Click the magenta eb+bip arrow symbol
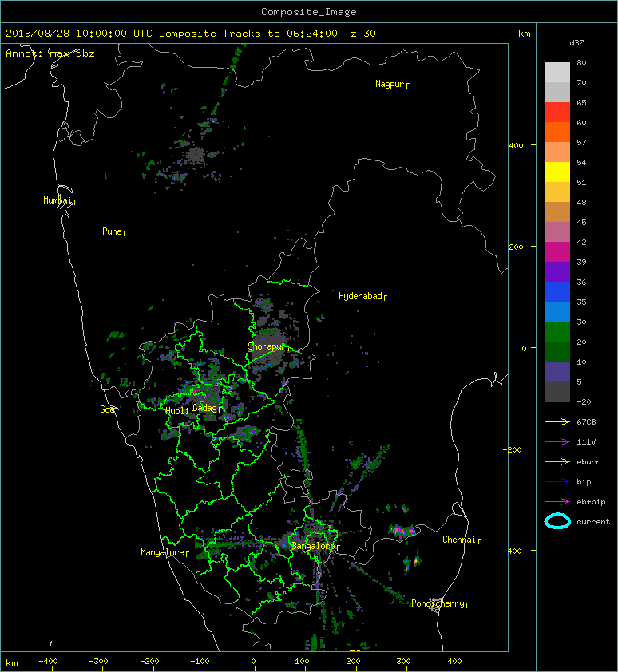Image resolution: width=618 pixels, height=672 pixels. [557, 502]
